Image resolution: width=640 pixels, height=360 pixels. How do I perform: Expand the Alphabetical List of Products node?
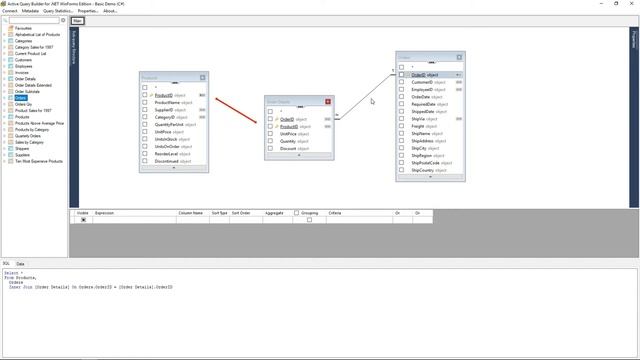click(4, 35)
